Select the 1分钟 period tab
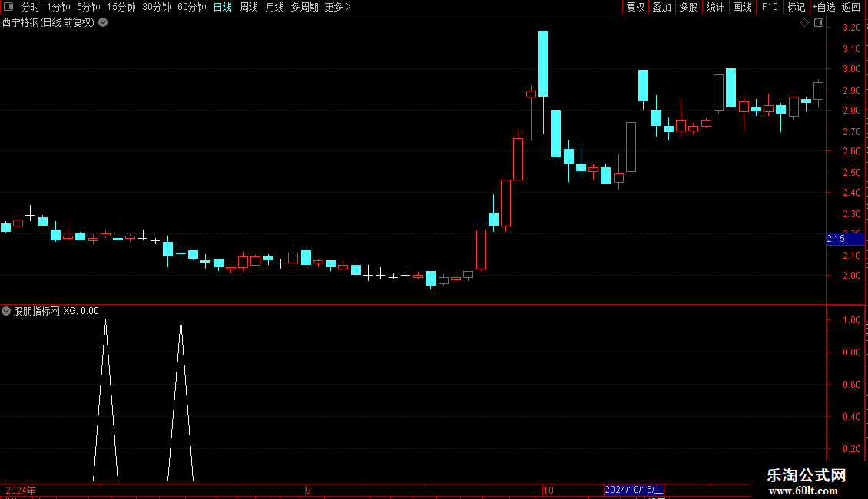The image size is (868, 499). coord(58,7)
